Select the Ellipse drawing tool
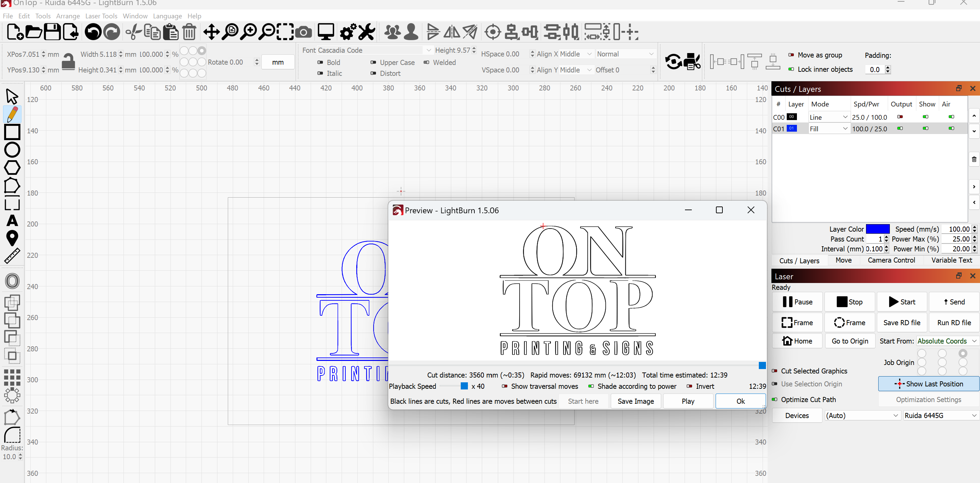980x483 pixels. (12, 150)
